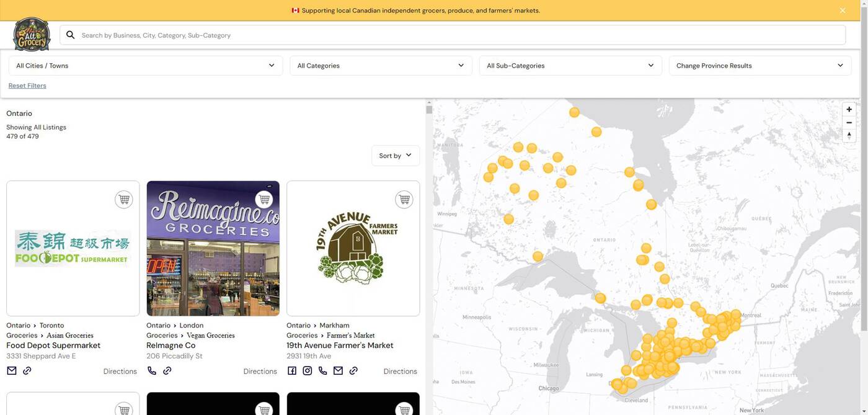The height and width of the screenshot is (415, 868).
Task: Open the 19th Avenue Farmer's Market listing title
Action: [340, 346]
